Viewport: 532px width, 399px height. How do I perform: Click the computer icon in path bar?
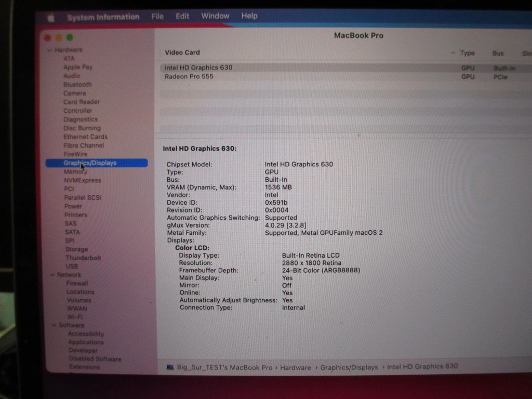[170, 367]
